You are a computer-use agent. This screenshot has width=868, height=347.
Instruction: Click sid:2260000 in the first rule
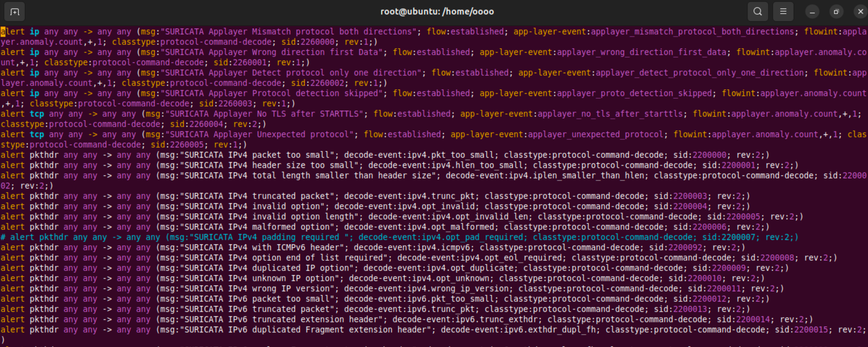(x=308, y=42)
